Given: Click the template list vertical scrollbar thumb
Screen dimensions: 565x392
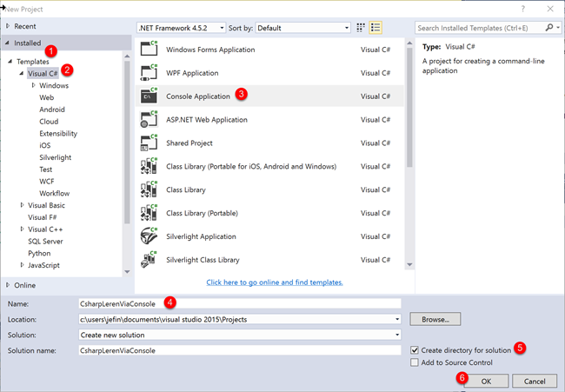Looking at the screenshot, I should point(409,107).
